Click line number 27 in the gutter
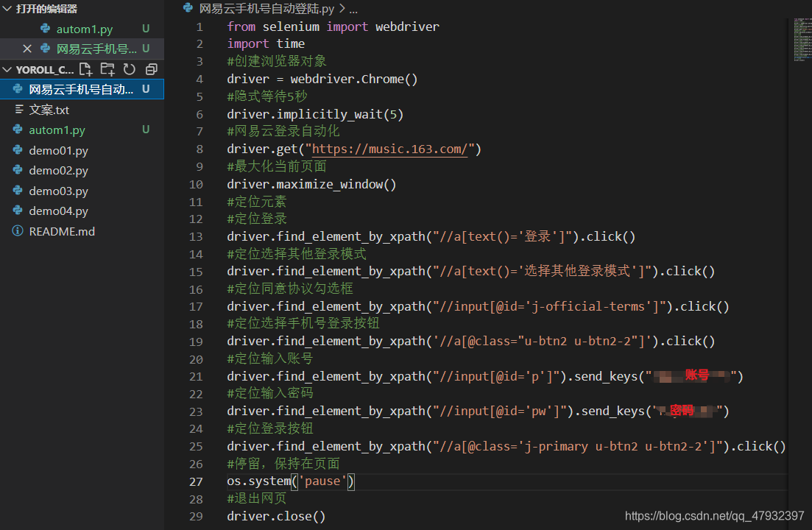Image resolution: width=812 pixels, height=530 pixels. (x=196, y=482)
